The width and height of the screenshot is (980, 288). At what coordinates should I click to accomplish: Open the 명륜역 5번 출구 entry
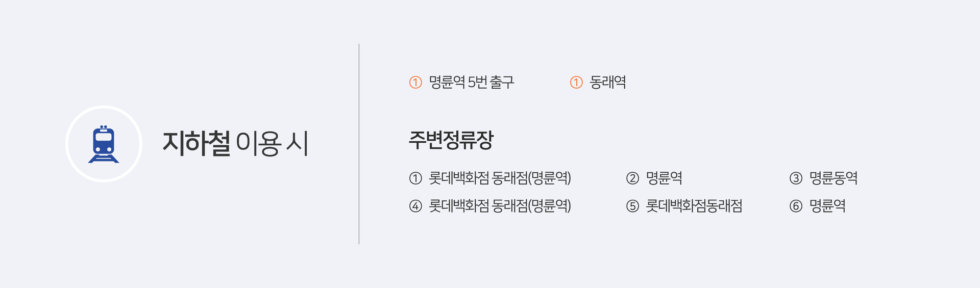click(x=471, y=82)
